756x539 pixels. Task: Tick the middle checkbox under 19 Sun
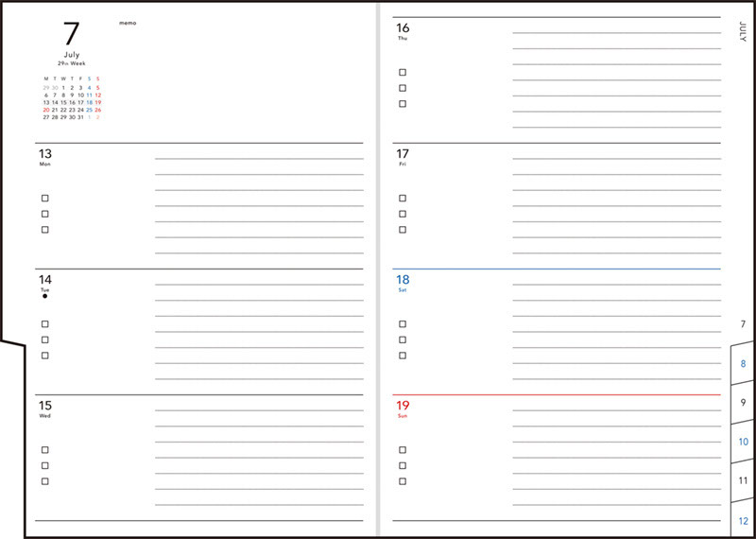(403, 465)
